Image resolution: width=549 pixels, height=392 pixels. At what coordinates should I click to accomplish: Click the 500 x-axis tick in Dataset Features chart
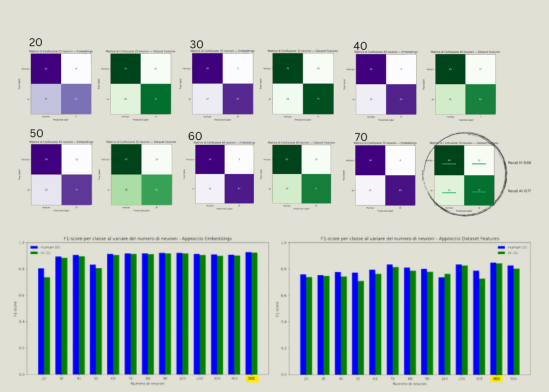click(514, 379)
